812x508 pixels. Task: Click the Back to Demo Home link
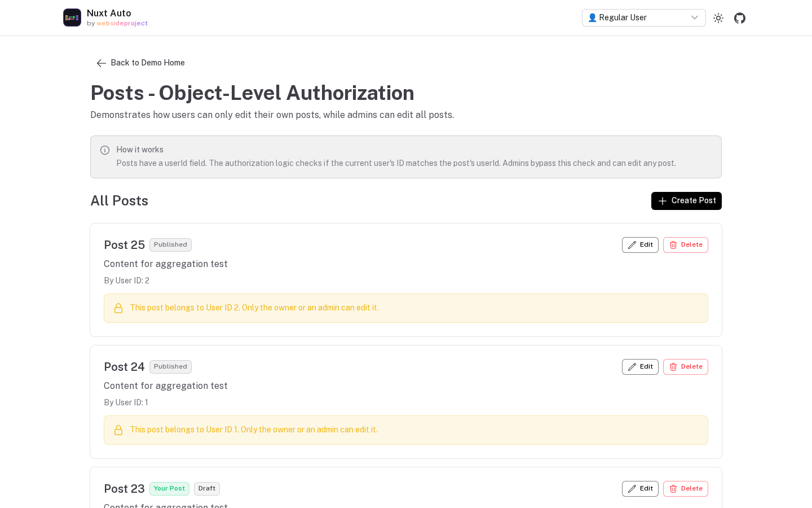140,63
